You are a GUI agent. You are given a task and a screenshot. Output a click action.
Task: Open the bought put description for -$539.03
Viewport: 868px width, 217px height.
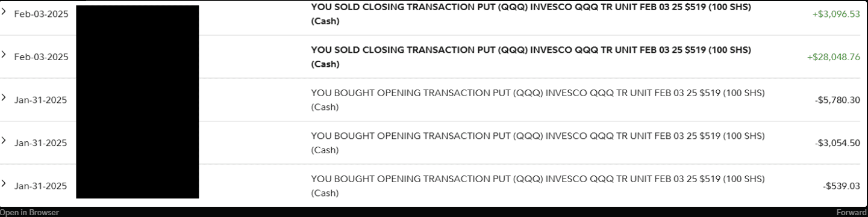(538, 186)
